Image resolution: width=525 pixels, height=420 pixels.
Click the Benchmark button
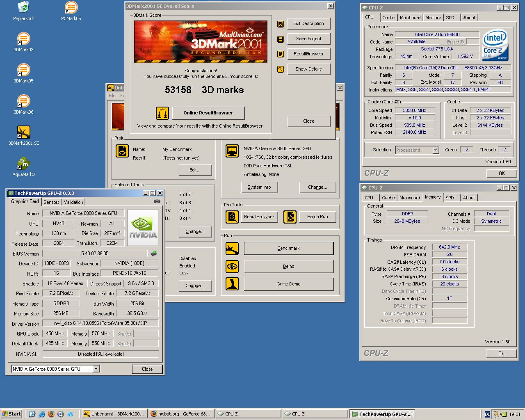click(x=289, y=248)
